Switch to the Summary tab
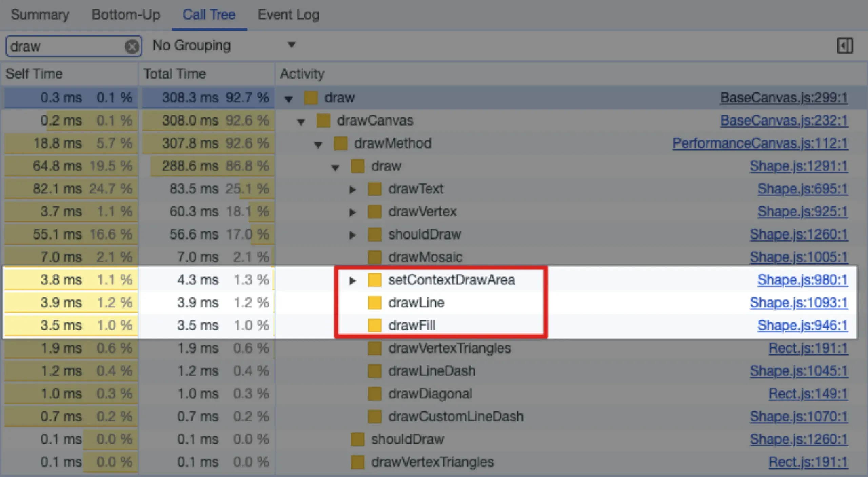The height and width of the screenshot is (477, 868). [x=40, y=15]
